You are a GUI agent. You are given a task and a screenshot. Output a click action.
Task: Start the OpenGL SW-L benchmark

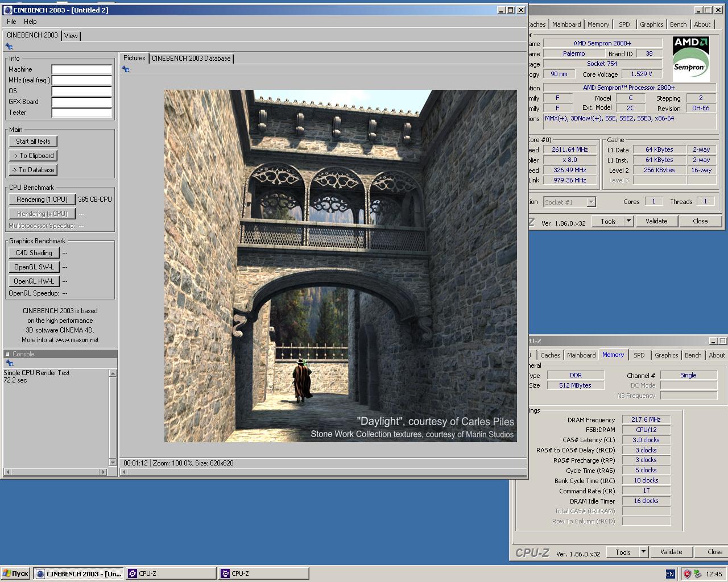pyautogui.click(x=34, y=267)
